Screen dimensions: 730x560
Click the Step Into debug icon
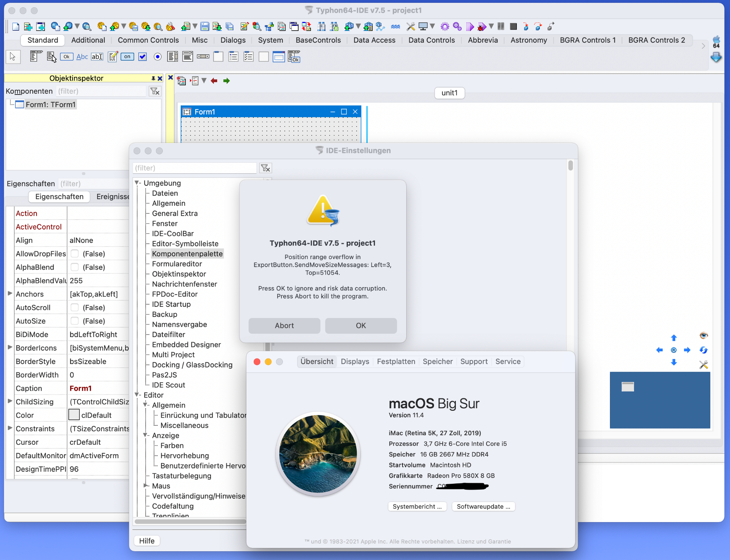(x=526, y=26)
